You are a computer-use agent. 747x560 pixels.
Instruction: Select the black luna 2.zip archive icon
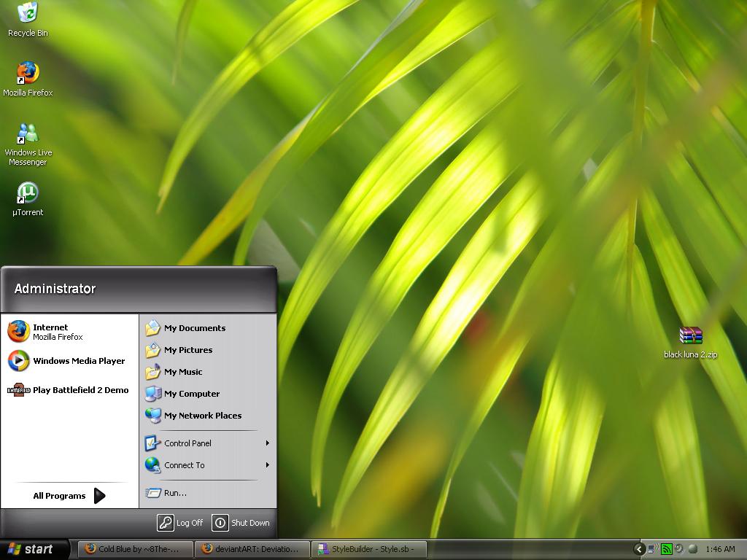pos(690,343)
